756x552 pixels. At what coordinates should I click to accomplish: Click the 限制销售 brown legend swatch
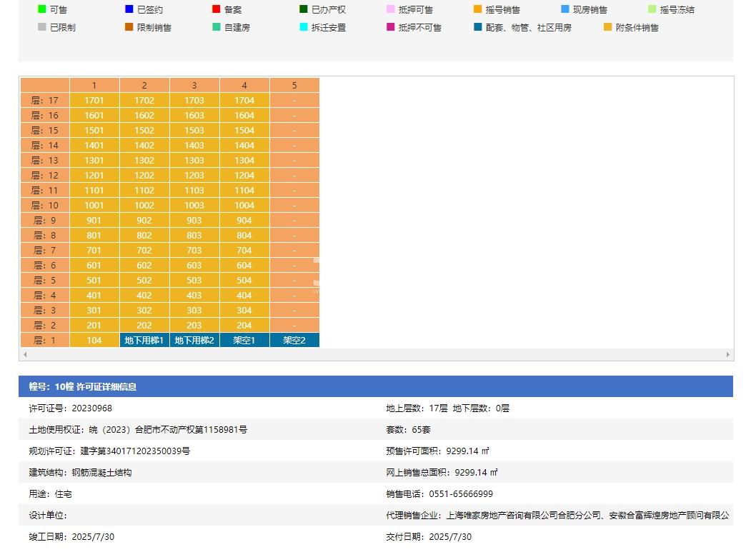point(129,27)
